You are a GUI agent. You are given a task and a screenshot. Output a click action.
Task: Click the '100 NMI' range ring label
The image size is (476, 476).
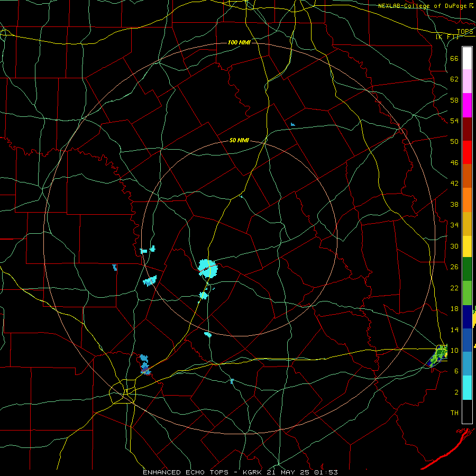click(239, 42)
